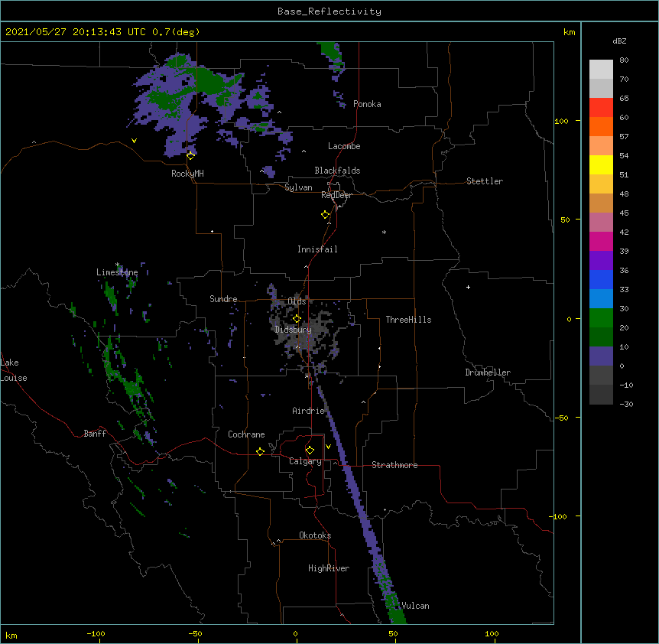Click the Sylvan town label
Screen dimensions: 659x644
tap(298, 187)
